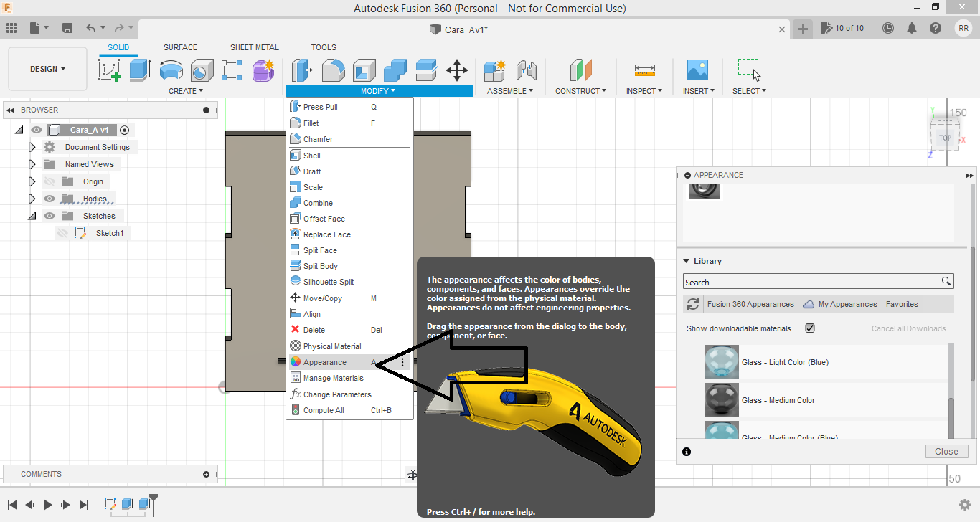Select the Create Sketch tool
This screenshot has width=980, height=522.
[109, 70]
